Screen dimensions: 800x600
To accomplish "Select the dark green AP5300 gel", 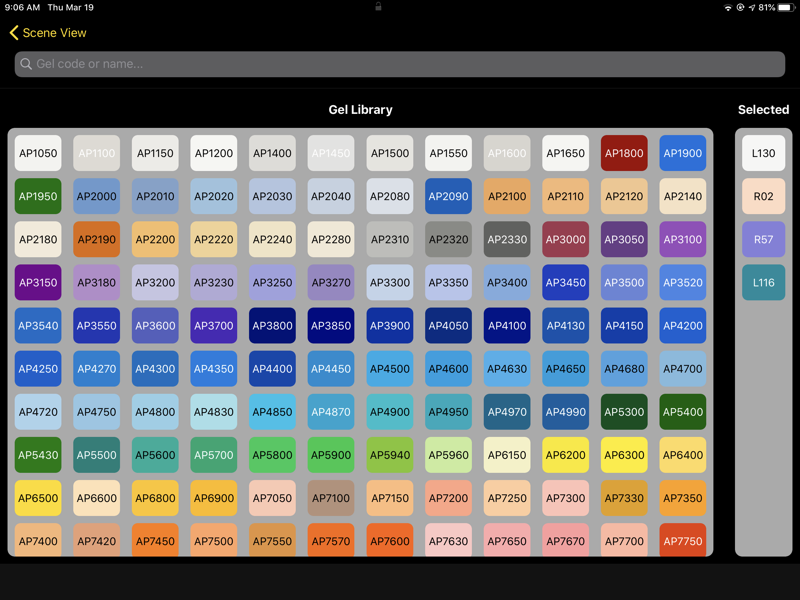I will click(x=624, y=412).
